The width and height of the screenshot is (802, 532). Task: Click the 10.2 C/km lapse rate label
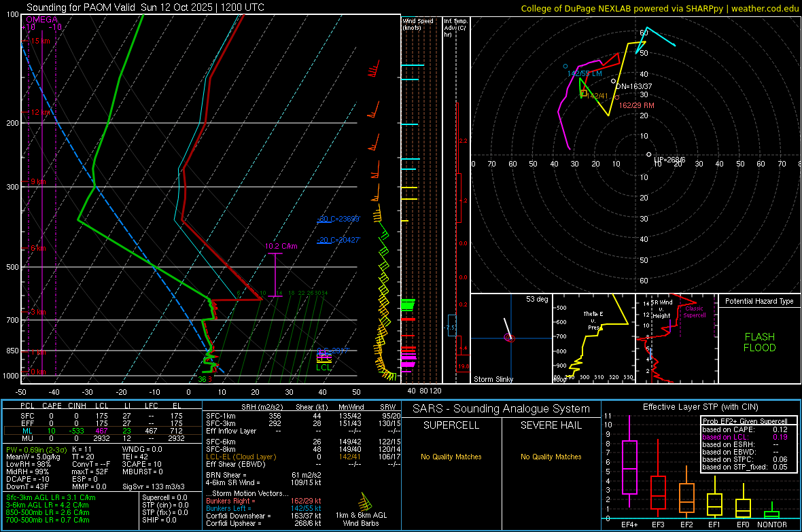click(281, 246)
